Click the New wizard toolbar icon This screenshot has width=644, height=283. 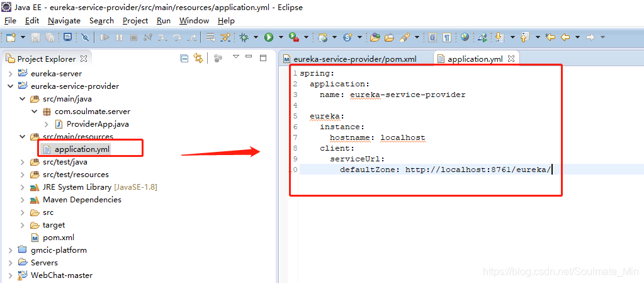click(x=11, y=37)
